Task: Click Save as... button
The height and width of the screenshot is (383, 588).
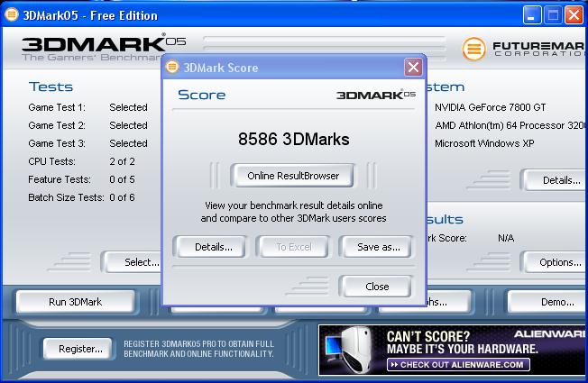Action: [x=379, y=247]
